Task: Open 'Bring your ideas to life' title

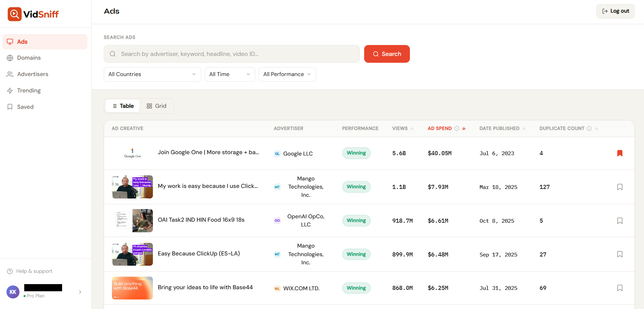Action: (205, 288)
